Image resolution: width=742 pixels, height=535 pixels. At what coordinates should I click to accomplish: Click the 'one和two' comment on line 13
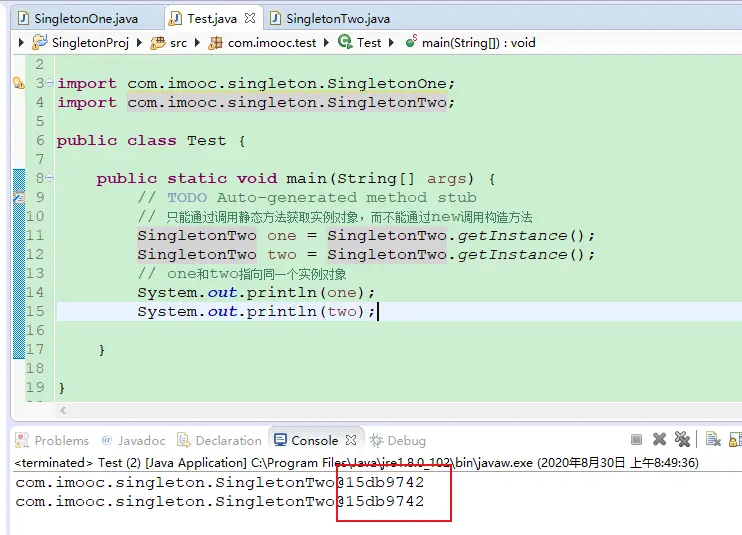tap(242, 273)
